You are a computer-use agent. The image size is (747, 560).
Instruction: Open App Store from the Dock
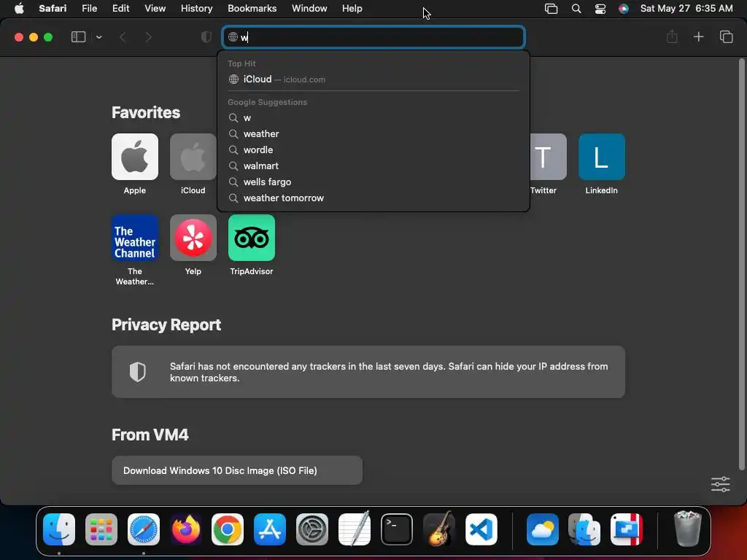[x=270, y=529]
